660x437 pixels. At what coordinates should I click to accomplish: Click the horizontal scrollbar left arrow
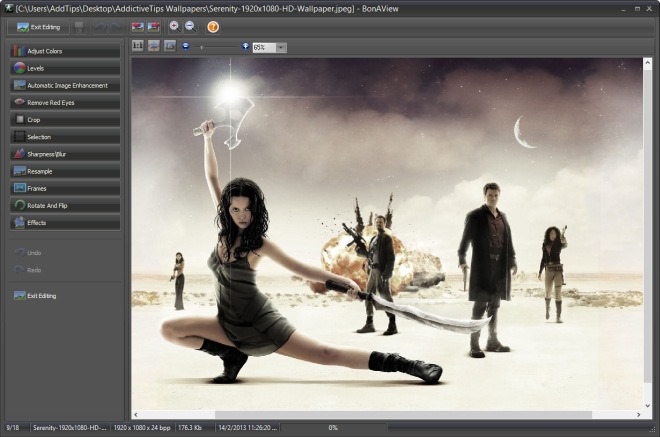pos(136,415)
